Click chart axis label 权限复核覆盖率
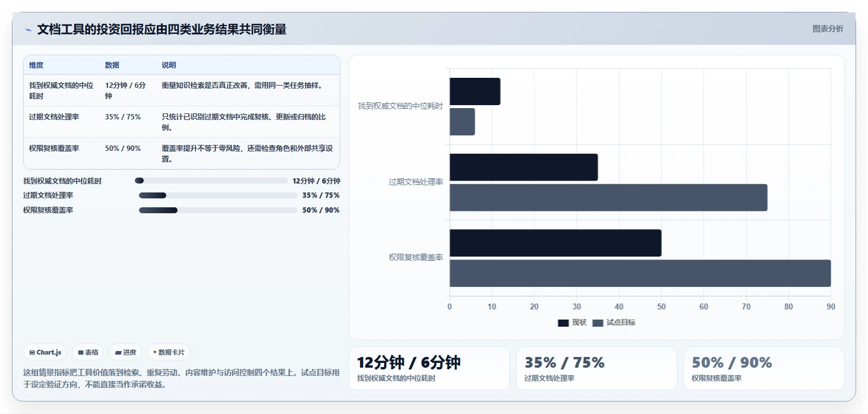Viewport: 868px width, 414px height. (x=416, y=258)
